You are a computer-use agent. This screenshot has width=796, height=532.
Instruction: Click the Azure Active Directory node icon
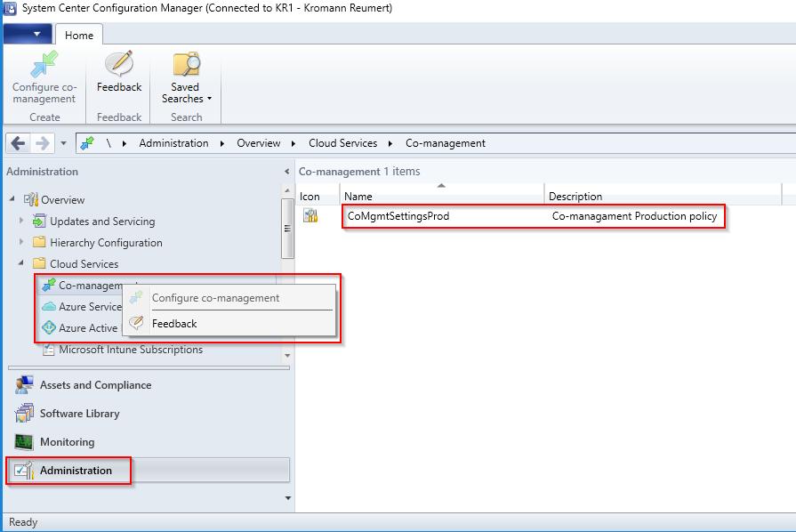tap(49, 328)
